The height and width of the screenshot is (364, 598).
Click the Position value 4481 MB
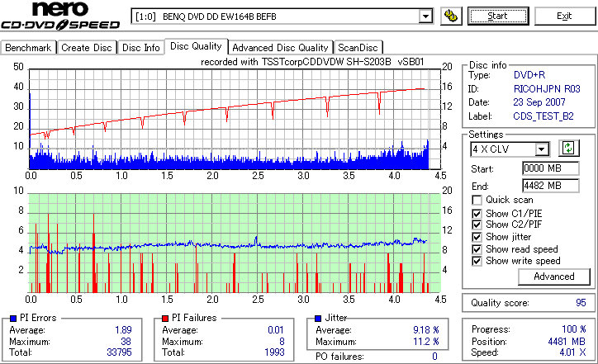point(567,341)
